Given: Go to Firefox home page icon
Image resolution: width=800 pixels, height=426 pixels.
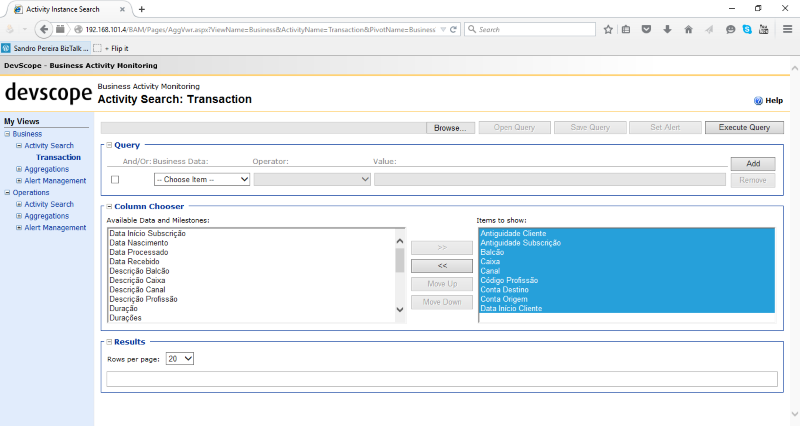Looking at the screenshot, I should pos(688,29).
